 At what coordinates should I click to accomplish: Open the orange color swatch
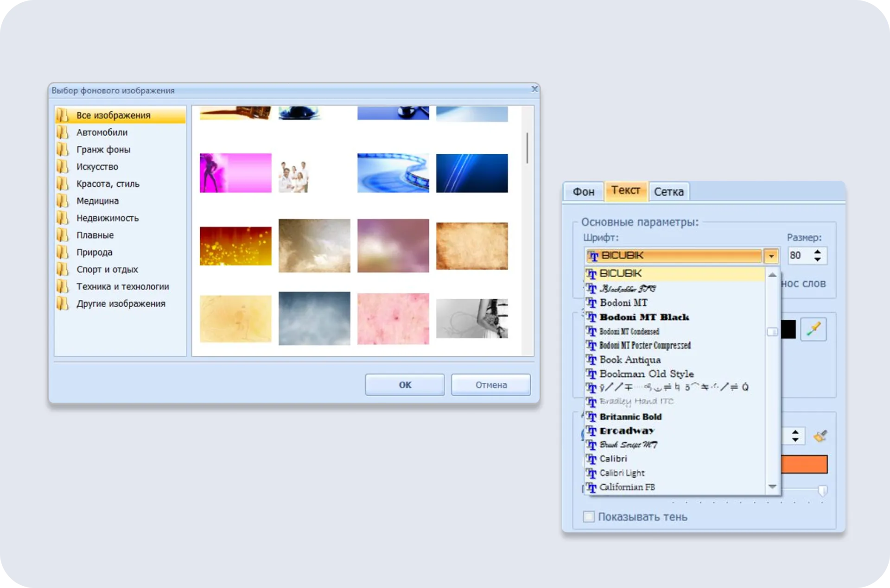[804, 464]
